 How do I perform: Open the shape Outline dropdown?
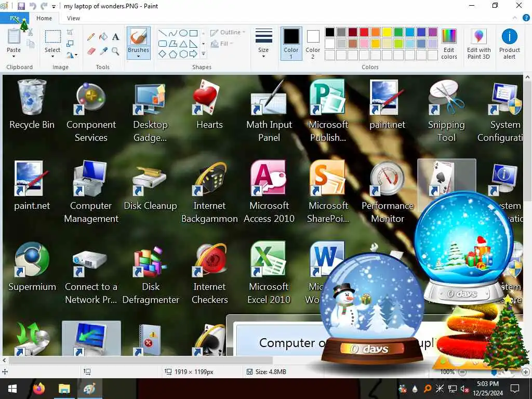point(228,32)
